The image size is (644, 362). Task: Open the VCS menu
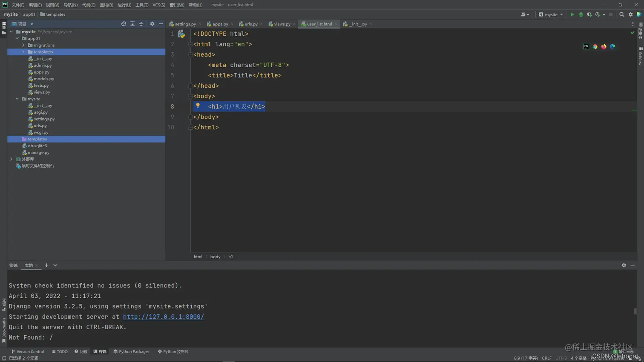(159, 5)
